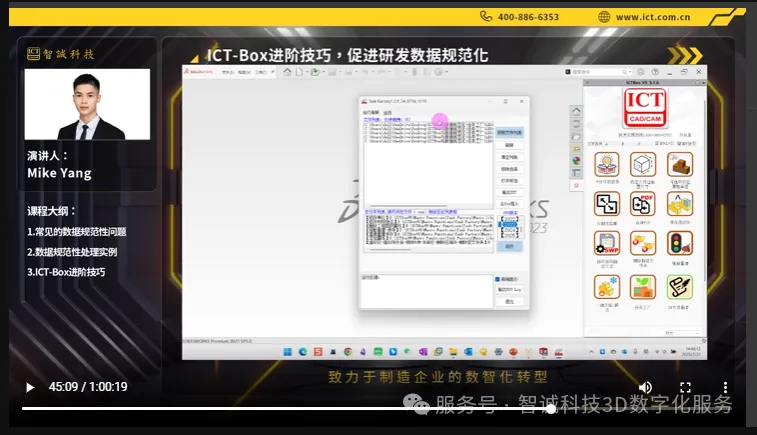Open the ICT-Box brown stacked-blocks tool

tap(680, 164)
